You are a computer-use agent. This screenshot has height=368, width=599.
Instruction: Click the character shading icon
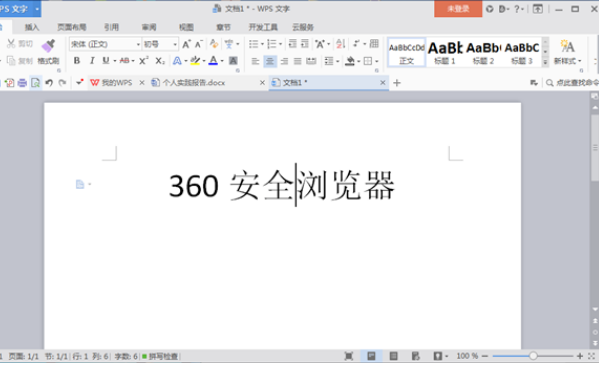coord(233,60)
